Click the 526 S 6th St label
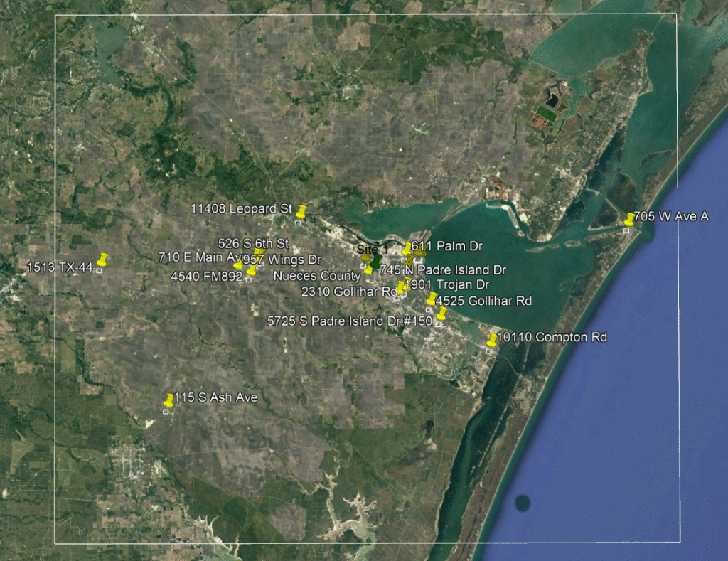 pyautogui.click(x=252, y=243)
